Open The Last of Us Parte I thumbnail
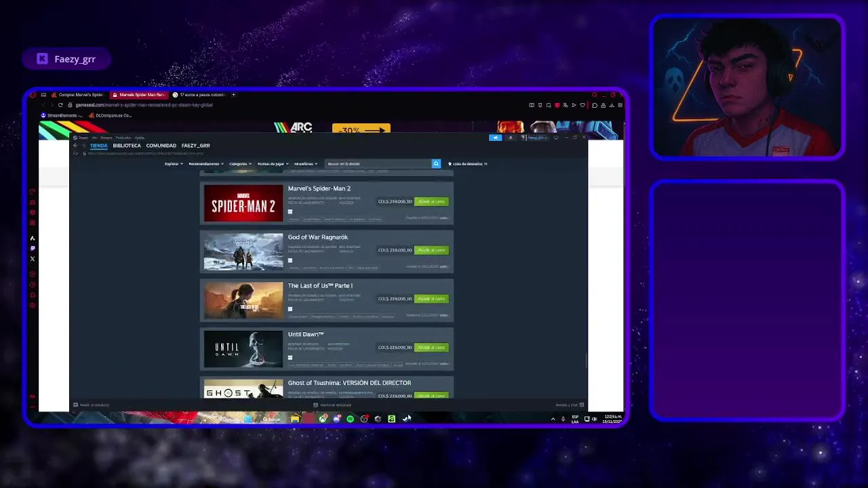868x488 pixels. 243,300
